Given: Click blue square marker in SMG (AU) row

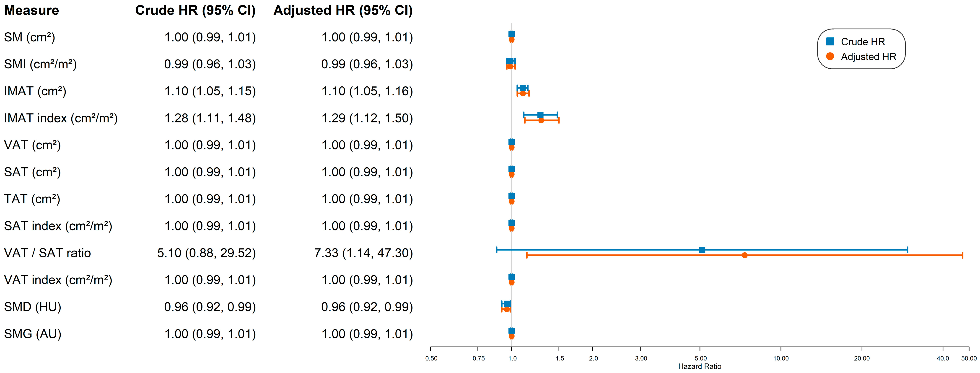Looking at the screenshot, I should [x=512, y=331].
